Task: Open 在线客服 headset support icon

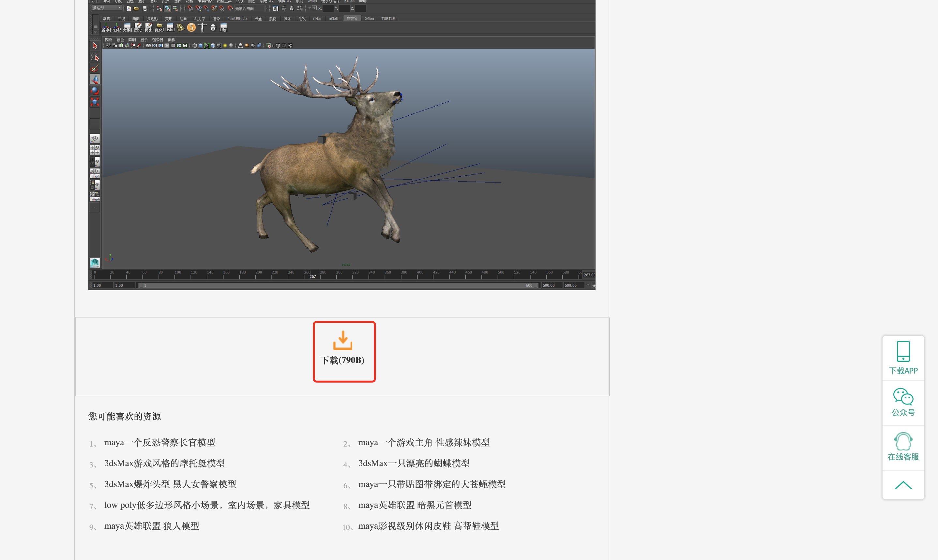Action: pyautogui.click(x=903, y=441)
